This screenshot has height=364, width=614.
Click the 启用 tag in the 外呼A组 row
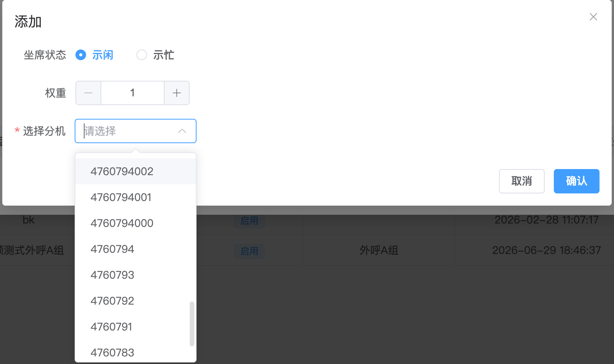click(249, 251)
